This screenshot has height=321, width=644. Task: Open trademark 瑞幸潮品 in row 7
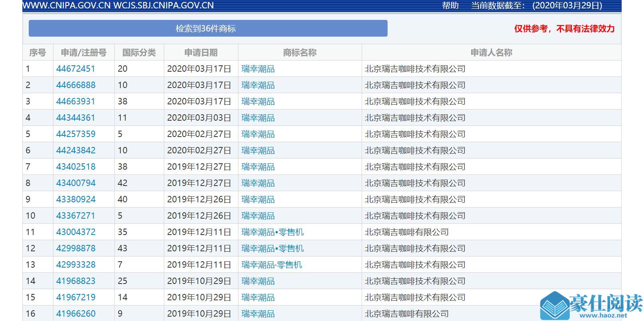(258, 167)
